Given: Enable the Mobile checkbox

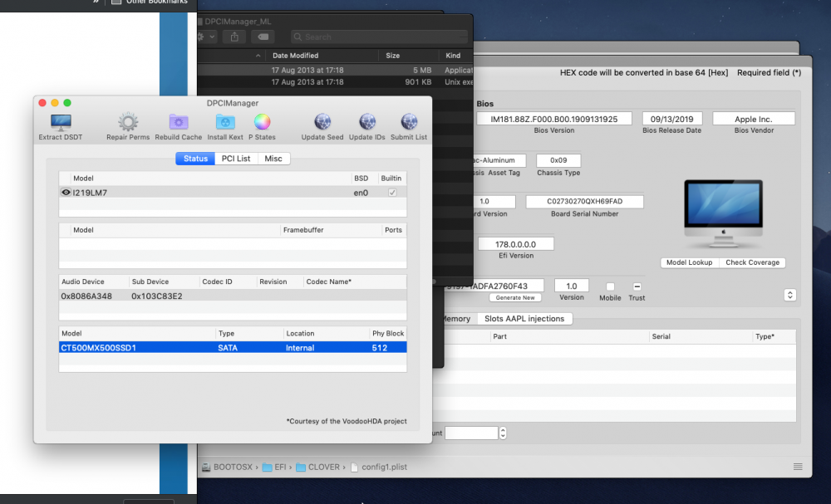Looking at the screenshot, I should click(x=610, y=286).
